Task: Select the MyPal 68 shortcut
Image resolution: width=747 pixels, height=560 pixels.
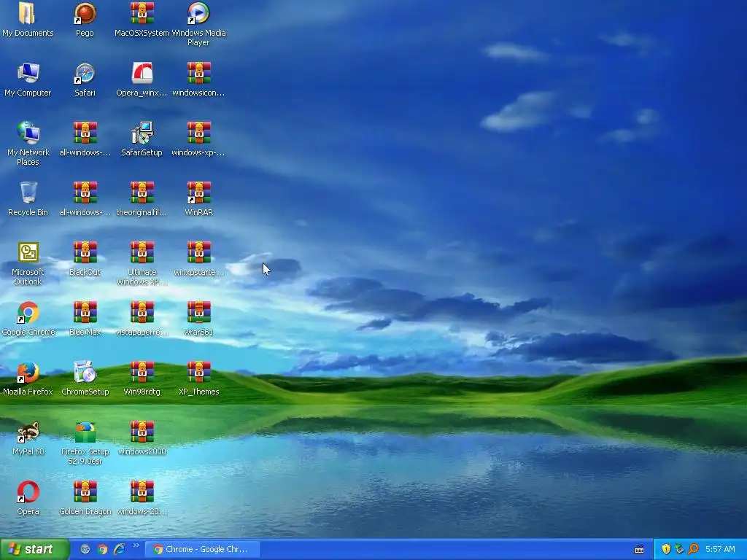Action: pyautogui.click(x=28, y=432)
